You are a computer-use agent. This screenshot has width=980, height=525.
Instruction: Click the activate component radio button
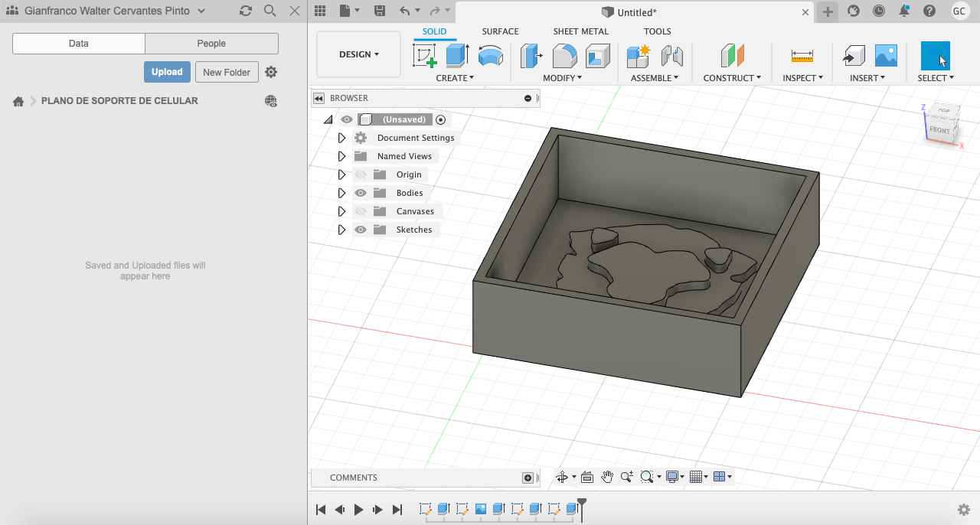(x=440, y=119)
